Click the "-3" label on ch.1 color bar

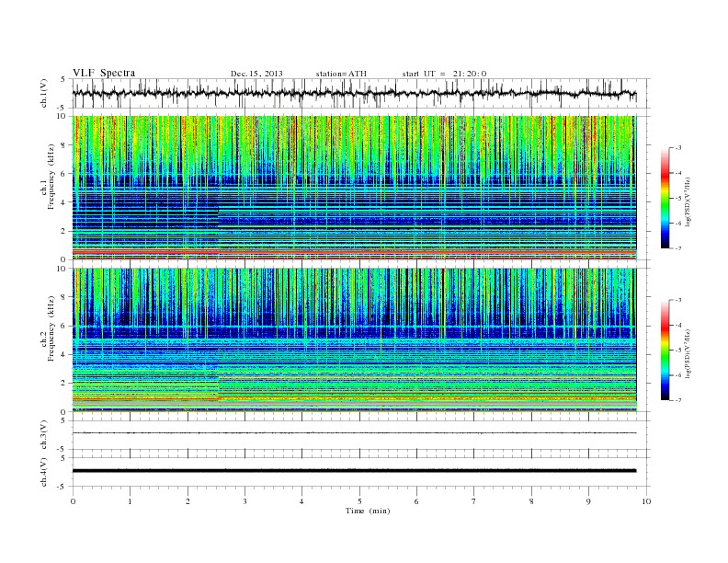[677, 148]
